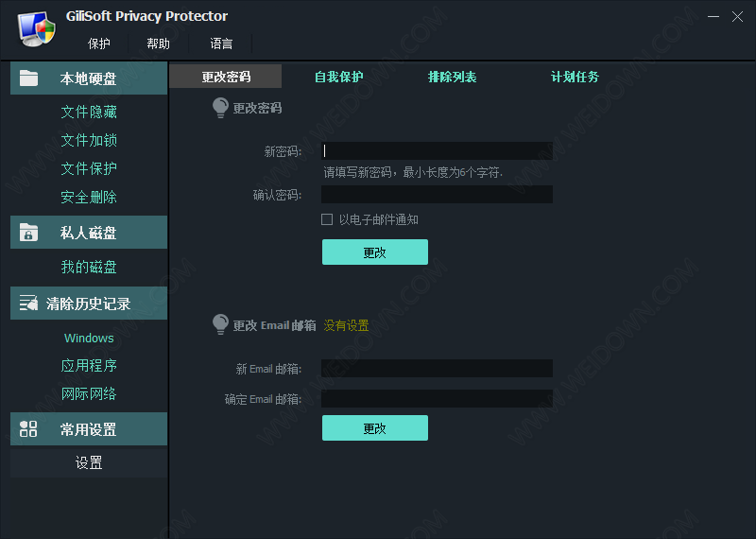The image size is (756, 539).
Task: Click the GiliSoft shield app logo
Action: (x=37, y=27)
